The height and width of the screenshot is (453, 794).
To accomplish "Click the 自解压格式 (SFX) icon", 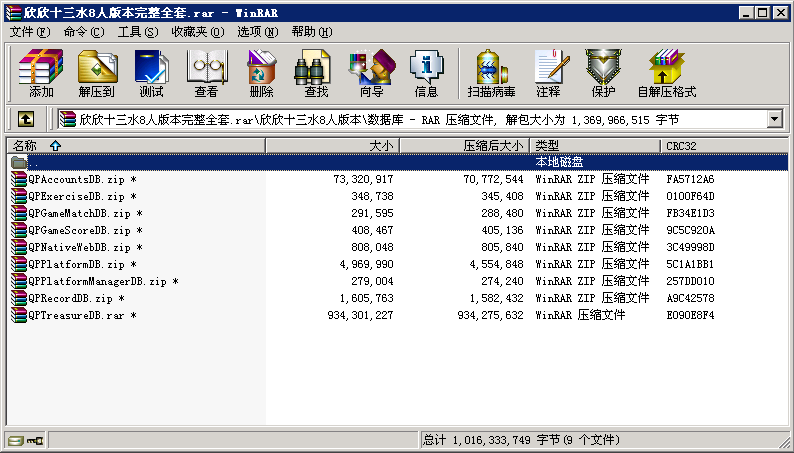I will 666,73.
